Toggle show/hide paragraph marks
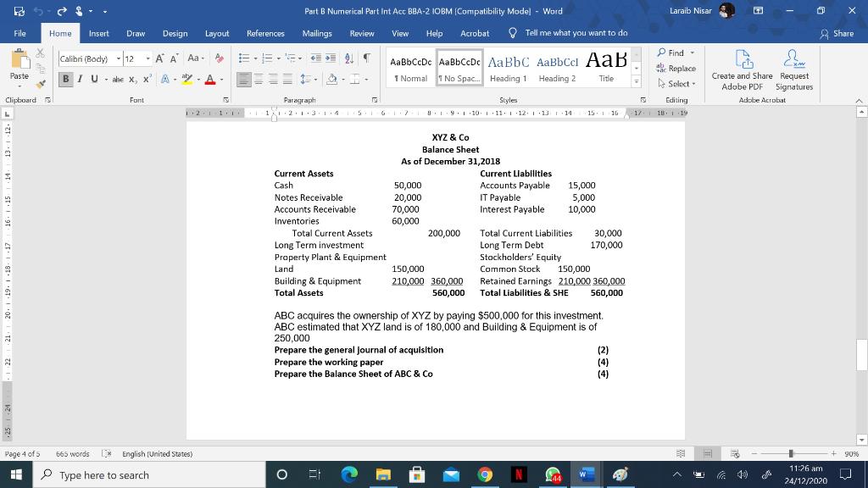Image resolution: width=868 pixels, height=488 pixels. [367, 58]
